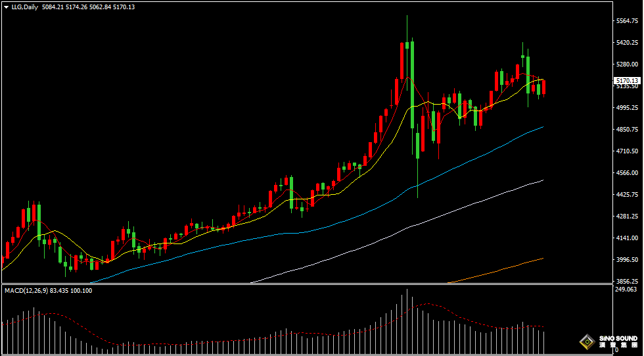Viewport: 644px width, 356px height.
Task: Open the dropdown arrow beside LLG,Daily
Action: (x=6, y=7)
